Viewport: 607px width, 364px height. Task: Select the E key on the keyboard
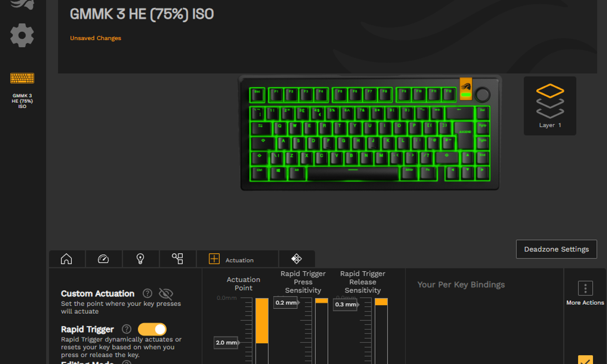[x=309, y=128]
